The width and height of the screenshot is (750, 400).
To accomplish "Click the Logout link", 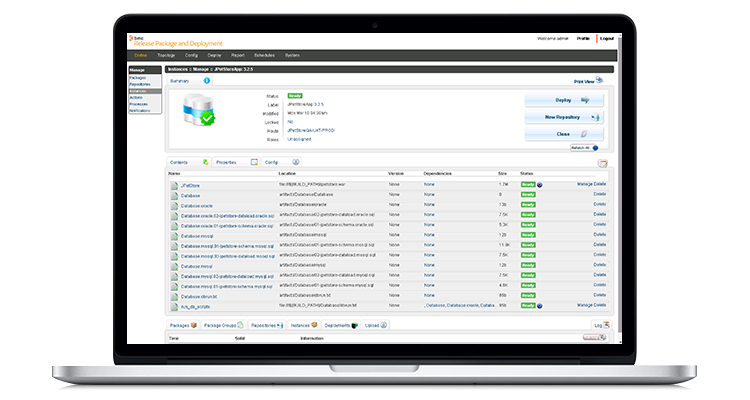I will point(607,38).
